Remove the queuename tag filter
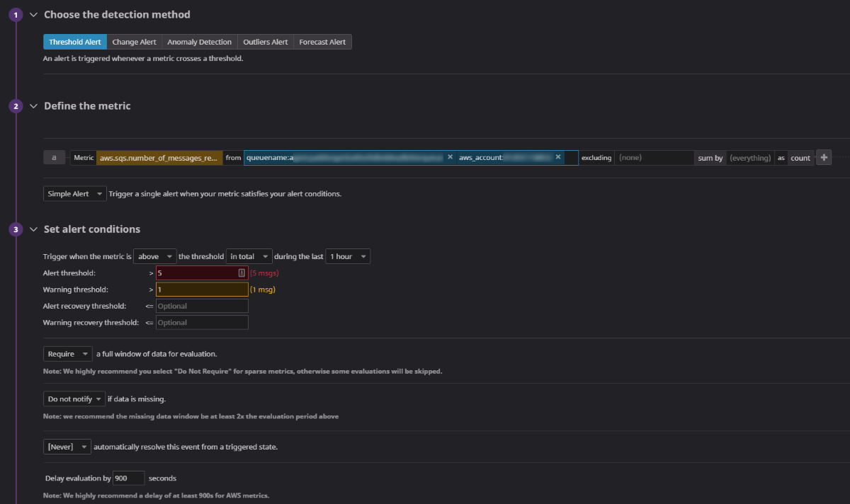Viewport: 850px width, 504px height. point(450,157)
